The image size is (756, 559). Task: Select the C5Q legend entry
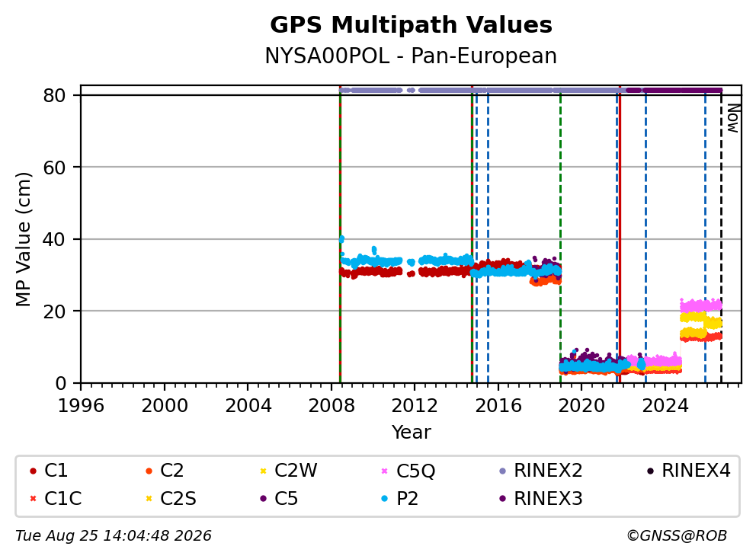click(408, 471)
